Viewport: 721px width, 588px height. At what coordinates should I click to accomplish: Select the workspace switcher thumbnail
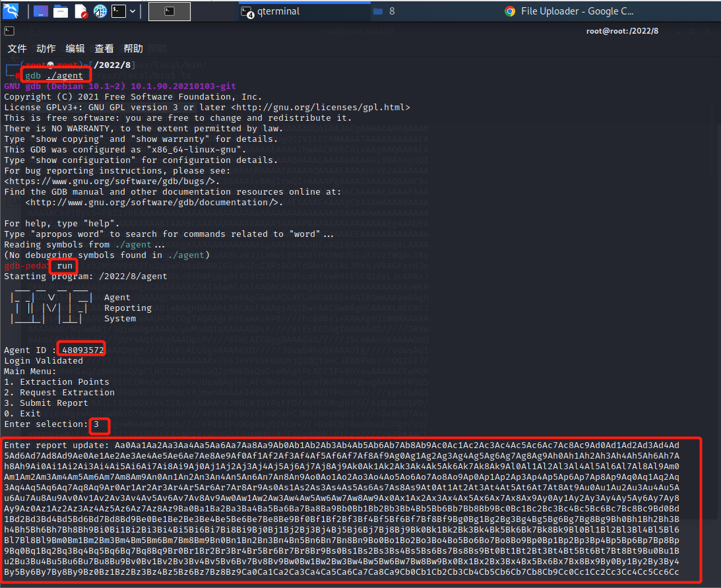pos(170,11)
